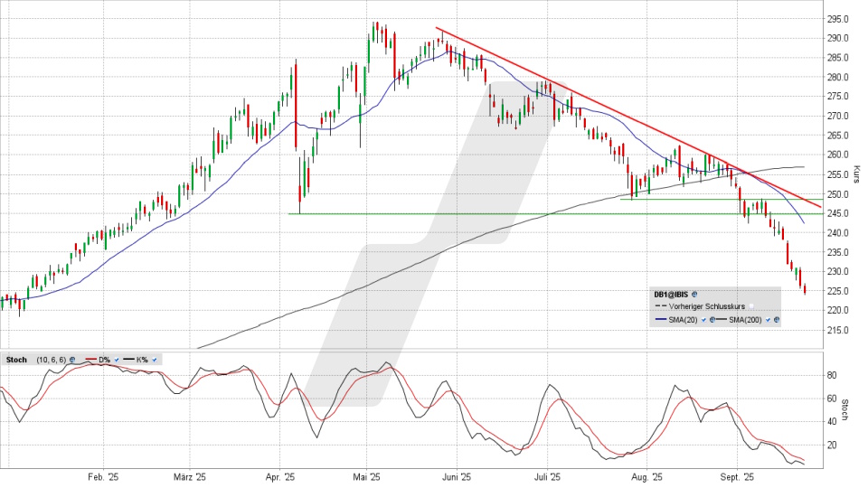Viewport: 868px width, 488px height.
Task: Uncheck the SMA(200) visibility checkbox
Action: tap(767, 320)
